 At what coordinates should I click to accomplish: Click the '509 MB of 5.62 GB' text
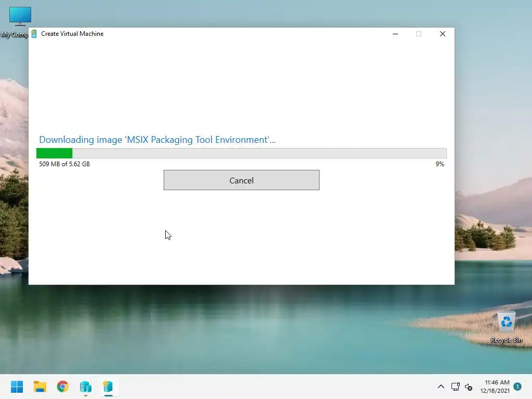coord(64,164)
